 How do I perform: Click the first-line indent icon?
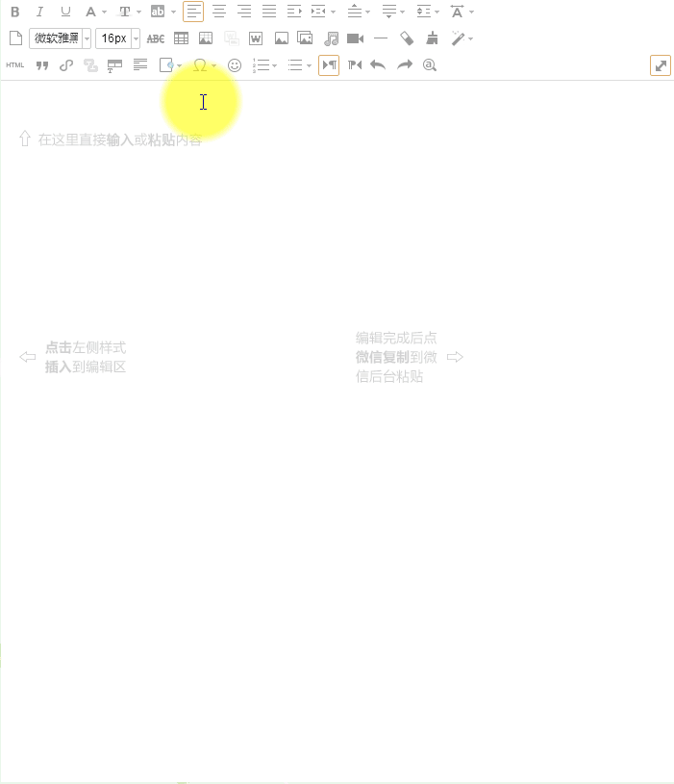pyautogui.click(x=294, y=12)
